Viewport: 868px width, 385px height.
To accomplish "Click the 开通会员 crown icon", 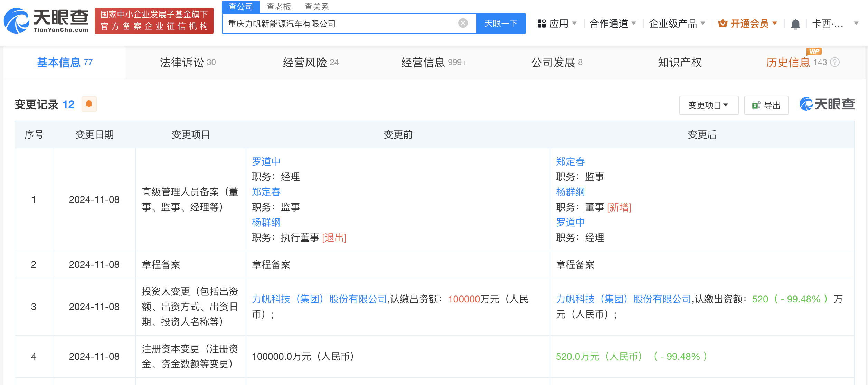I will (723, 24).
